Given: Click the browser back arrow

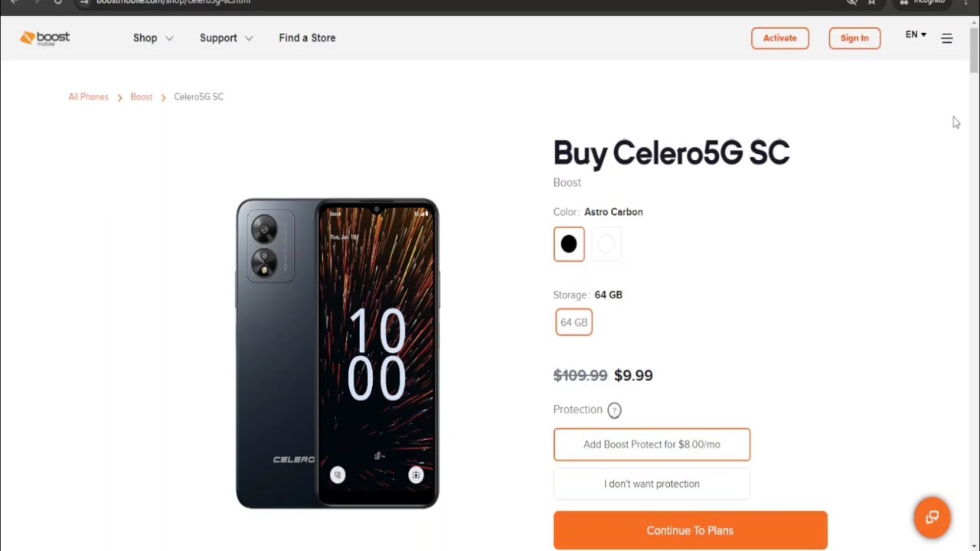Looking at the screenshot, I should pos(13,2).
